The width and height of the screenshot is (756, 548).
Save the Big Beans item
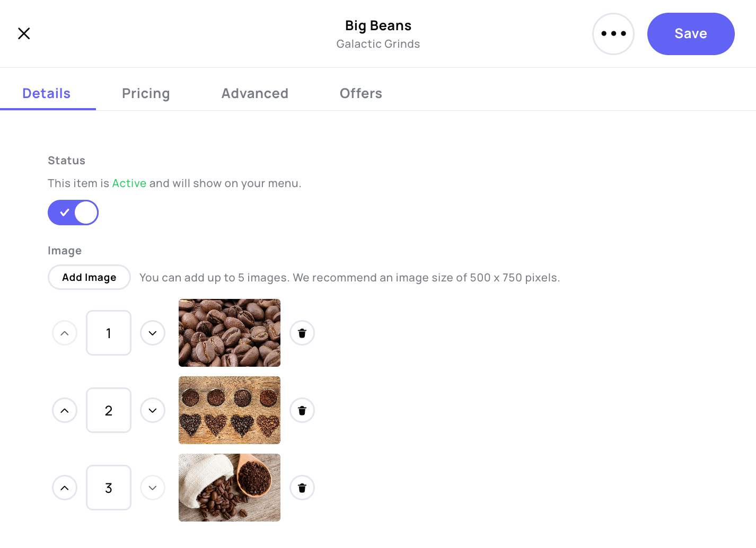tap(691, 34)
